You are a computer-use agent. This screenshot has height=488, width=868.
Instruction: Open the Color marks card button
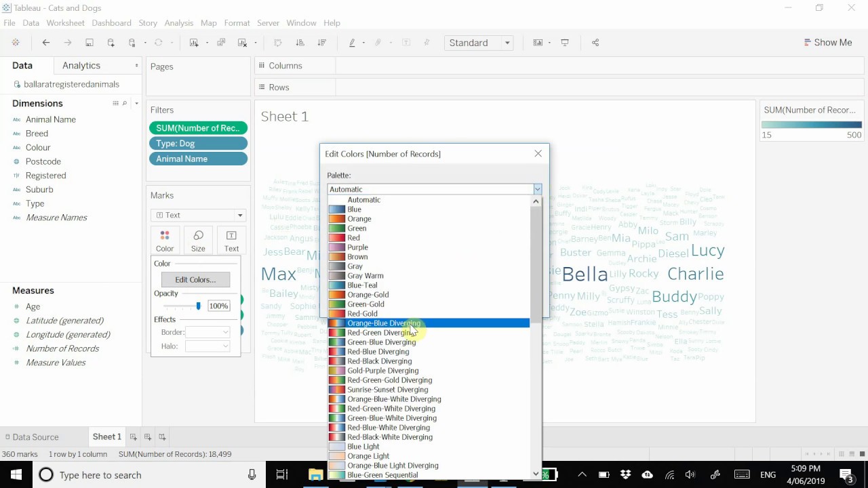(x=165, y=241)
